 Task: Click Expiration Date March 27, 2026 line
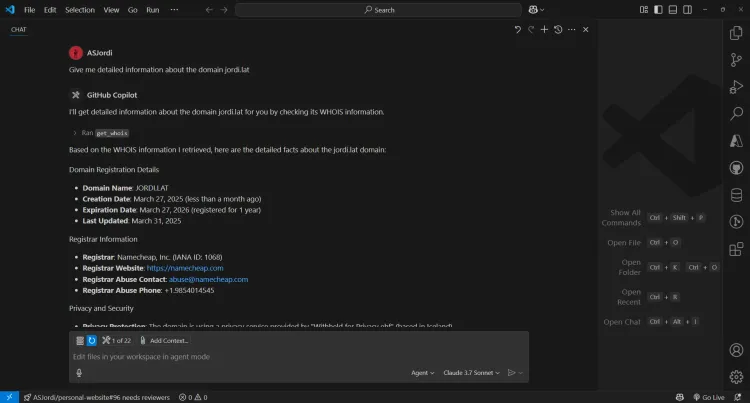171,210
